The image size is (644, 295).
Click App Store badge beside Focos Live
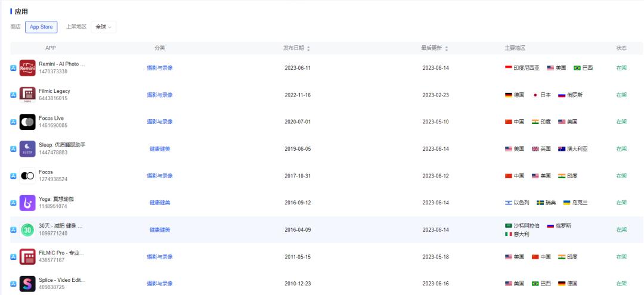coord(13,122)
